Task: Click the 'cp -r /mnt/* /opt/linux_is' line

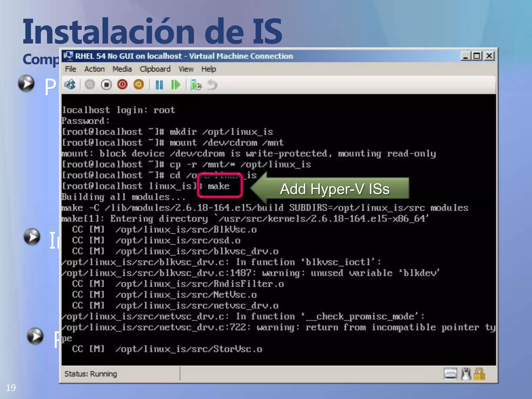Action: point(186,164)
